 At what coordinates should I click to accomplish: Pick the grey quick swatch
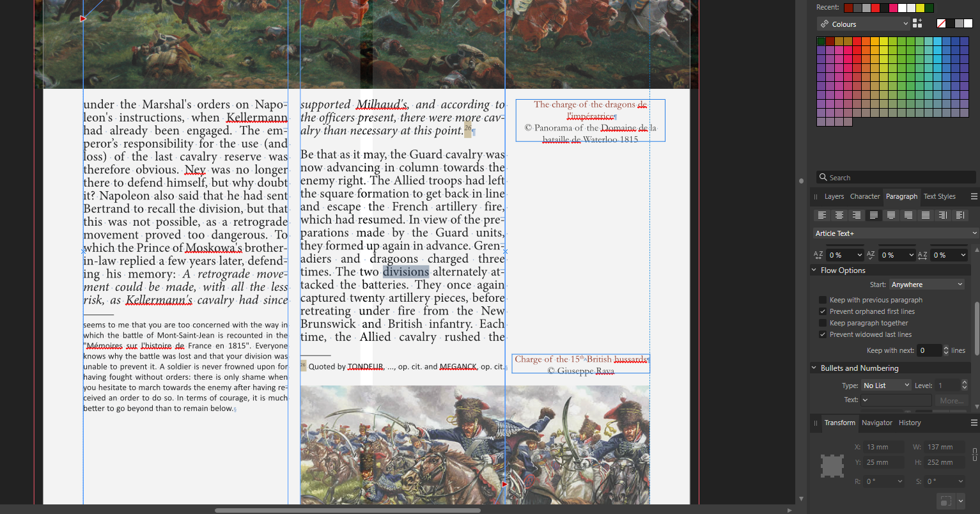pos(960,24)
